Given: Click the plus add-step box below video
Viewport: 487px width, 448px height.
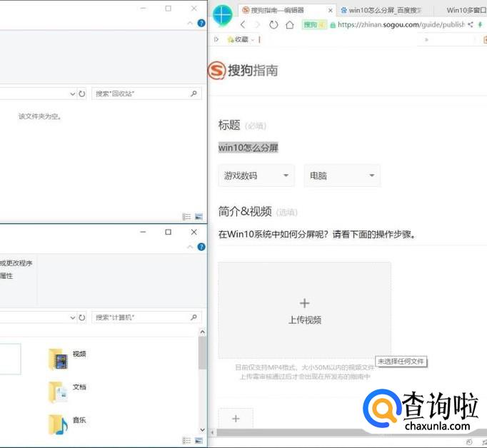Looking at the screenshot, I should point(236,419).
